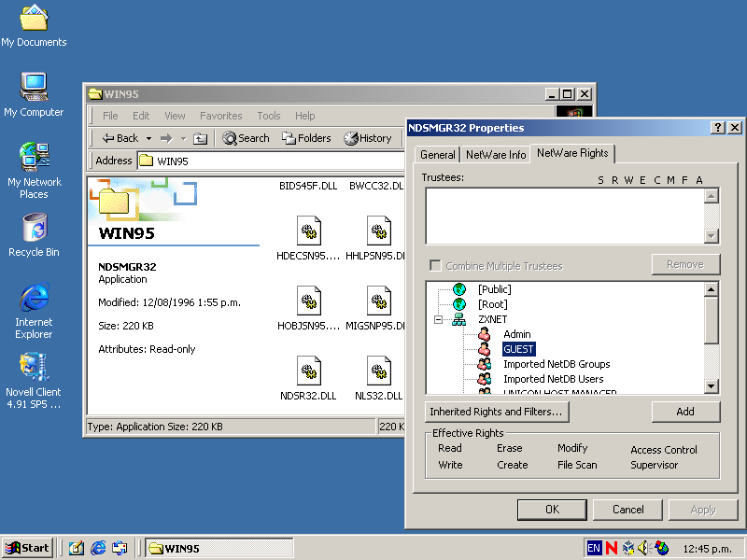Switch to the General tab
Viewport: 747px width, 560px height.
click(x=437, y=155)
